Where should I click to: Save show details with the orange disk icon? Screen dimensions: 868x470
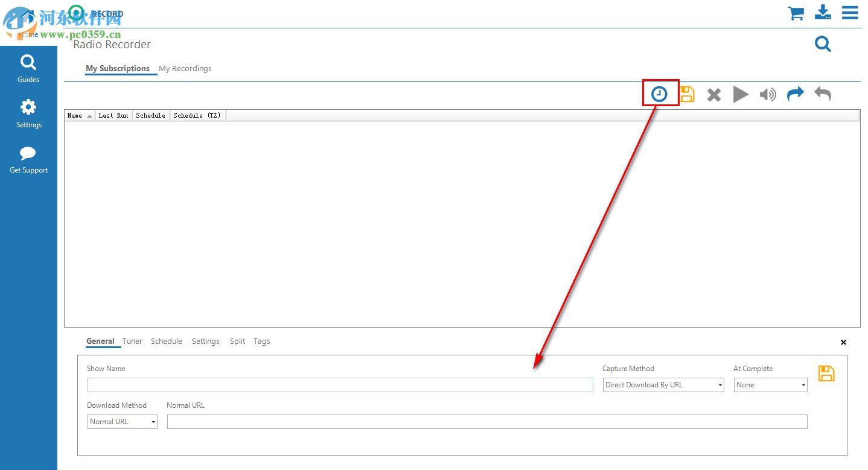coord(826,373)
